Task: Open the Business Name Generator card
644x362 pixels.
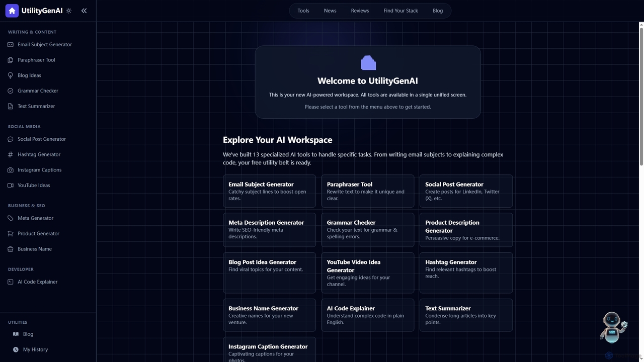Action: pos(269,315)
